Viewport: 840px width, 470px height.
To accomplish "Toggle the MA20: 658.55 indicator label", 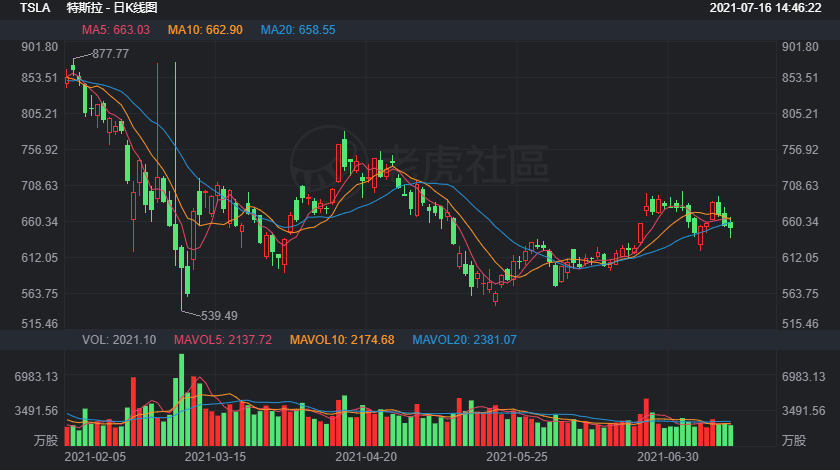I will tap(298, 30).
